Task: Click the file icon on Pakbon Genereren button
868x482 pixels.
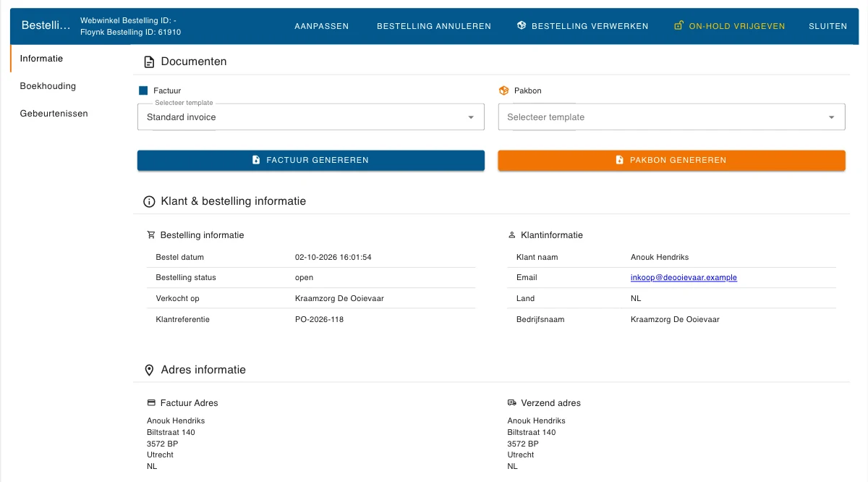Action: (x=619, y=160)
